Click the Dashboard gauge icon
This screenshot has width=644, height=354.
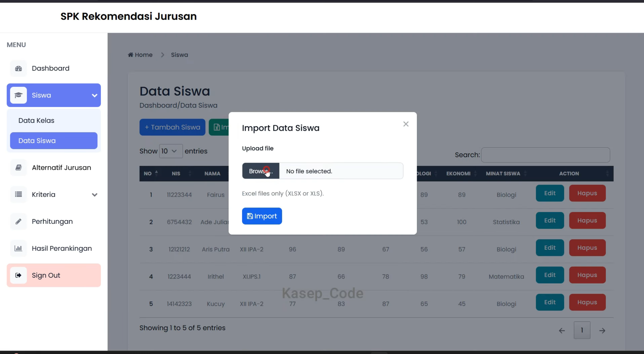pyautogui.click(x=18, y=68)
